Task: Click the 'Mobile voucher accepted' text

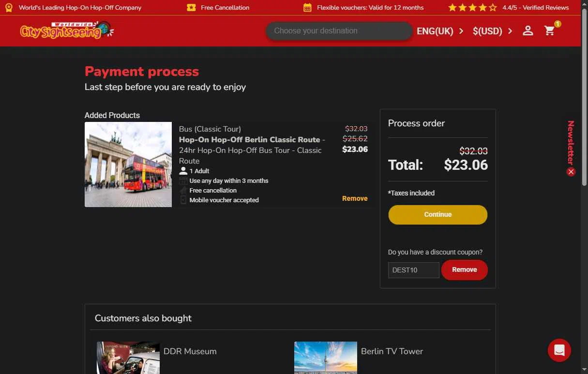Action: [224, 200]
